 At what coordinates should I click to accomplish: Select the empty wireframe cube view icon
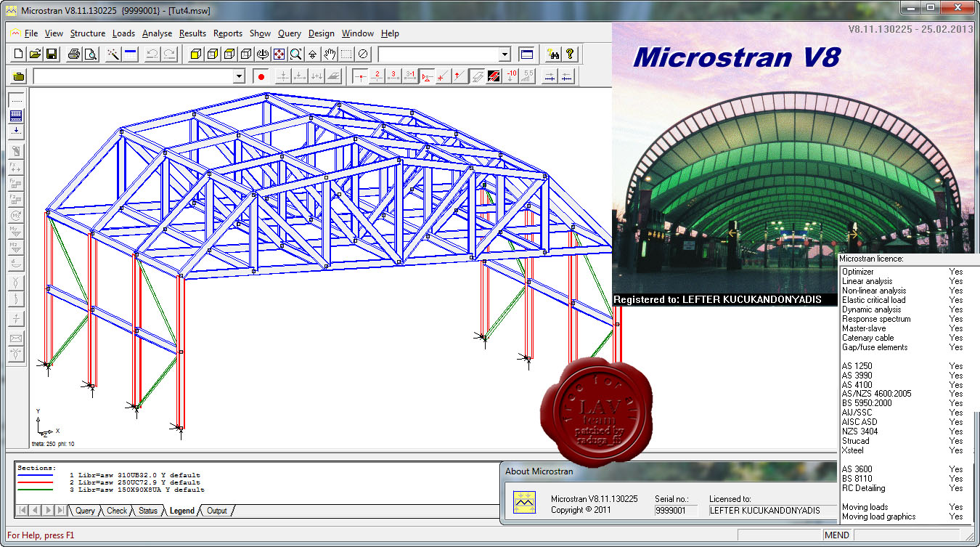point(246,54)
